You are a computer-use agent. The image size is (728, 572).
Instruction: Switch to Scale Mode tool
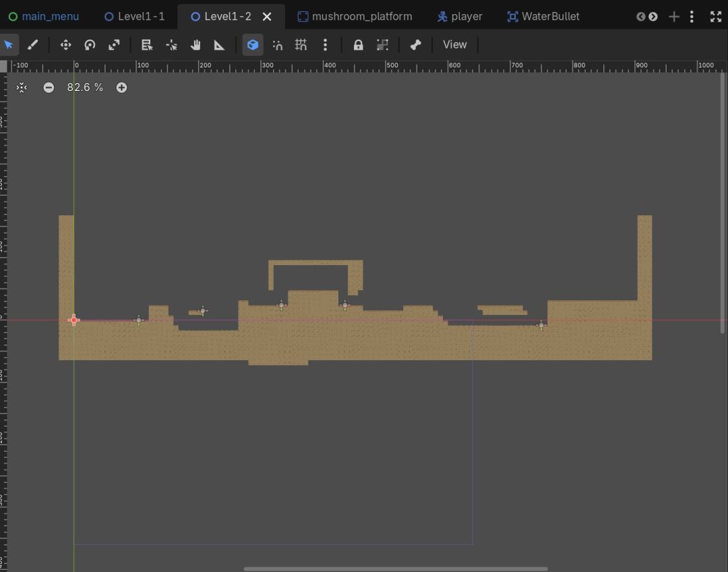(114, 45)
